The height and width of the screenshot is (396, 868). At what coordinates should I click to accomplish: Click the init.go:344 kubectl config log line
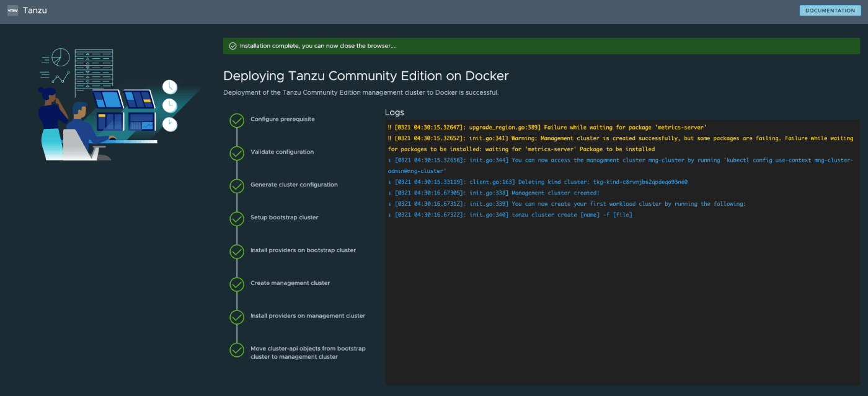coord(620,165)
